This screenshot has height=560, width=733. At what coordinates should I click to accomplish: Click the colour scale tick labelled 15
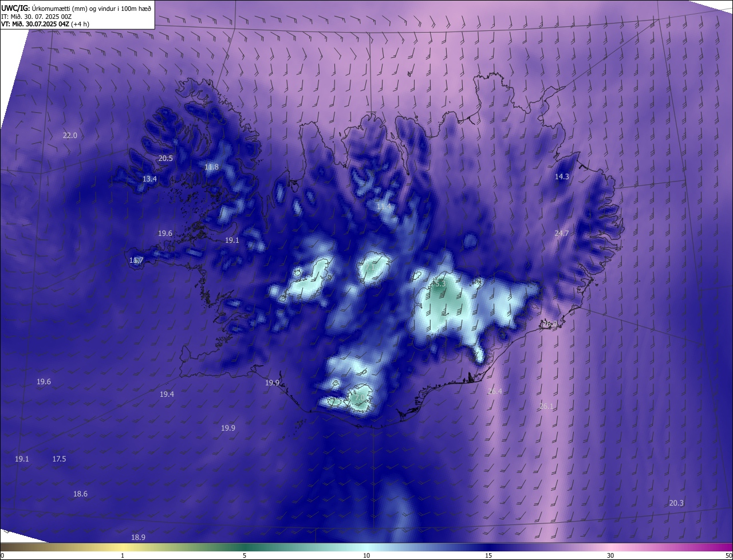[488, 555]
